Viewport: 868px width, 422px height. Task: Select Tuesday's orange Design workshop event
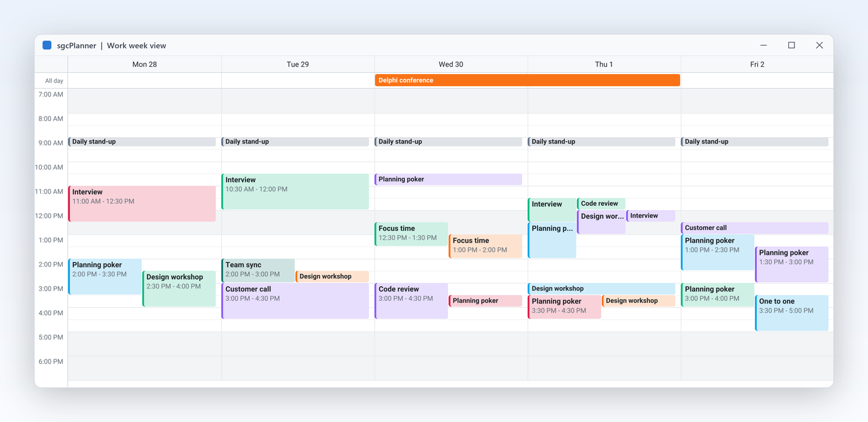[332, 276]
